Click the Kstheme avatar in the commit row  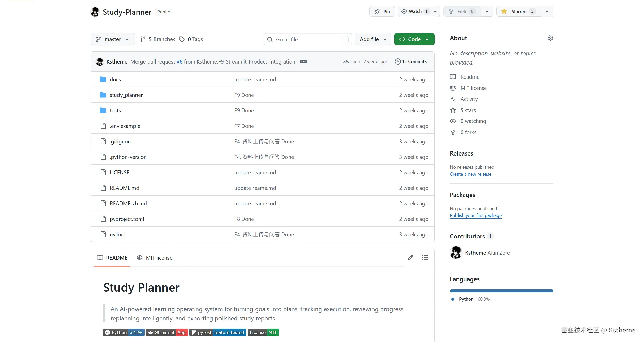(x=100, y=62)
